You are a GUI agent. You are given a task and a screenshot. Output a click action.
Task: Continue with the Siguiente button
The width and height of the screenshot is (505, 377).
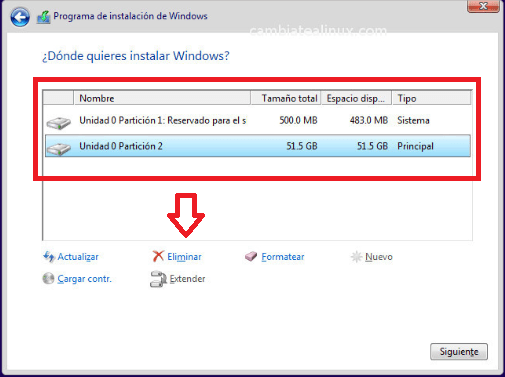[459, 352]
